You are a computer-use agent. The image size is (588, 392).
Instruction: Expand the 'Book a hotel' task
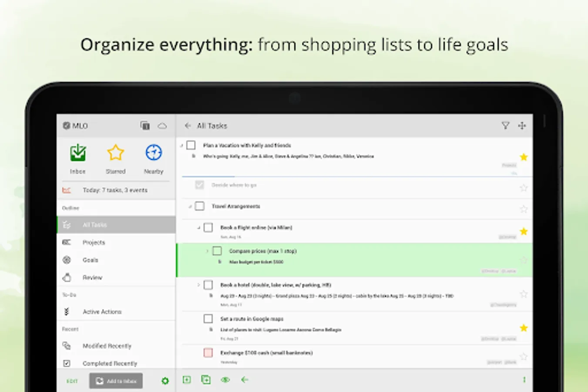point(198,285)
